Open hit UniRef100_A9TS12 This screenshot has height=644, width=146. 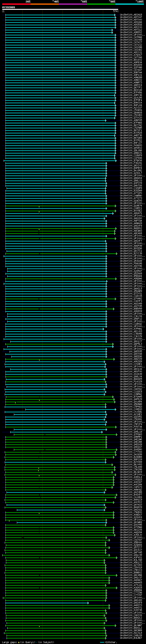coord(131,30)
